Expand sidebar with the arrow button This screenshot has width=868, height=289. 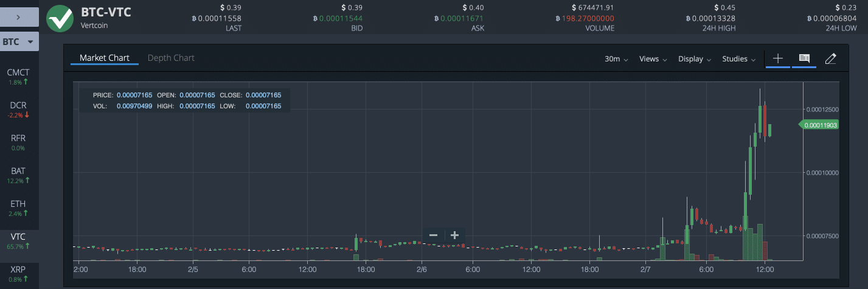coord(19,17)
